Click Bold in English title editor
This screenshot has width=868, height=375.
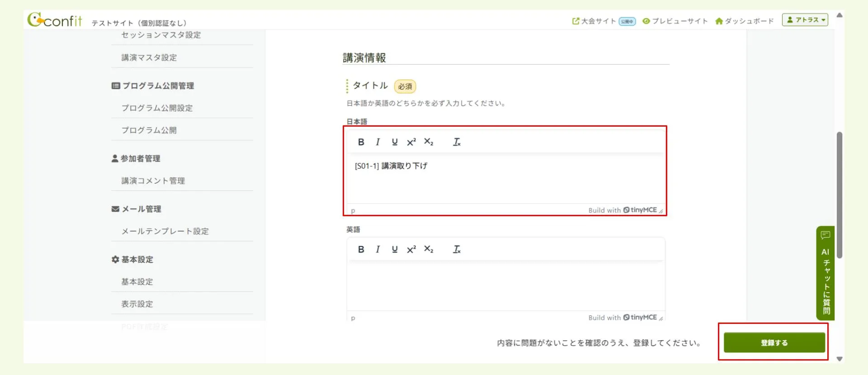[x=361, y=249]
